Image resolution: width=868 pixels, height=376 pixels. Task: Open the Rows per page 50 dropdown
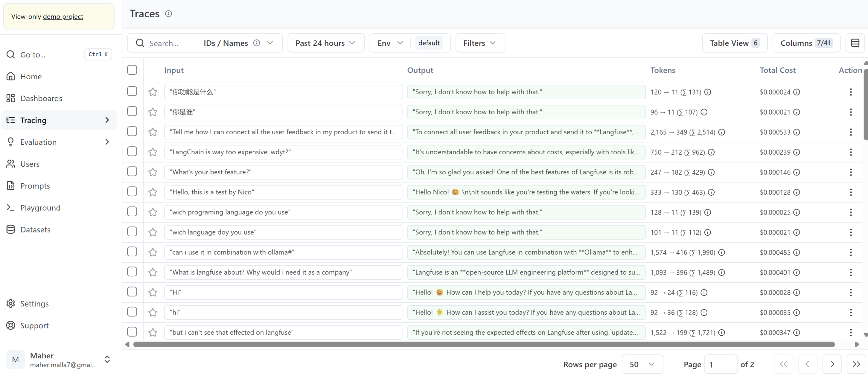642,364
